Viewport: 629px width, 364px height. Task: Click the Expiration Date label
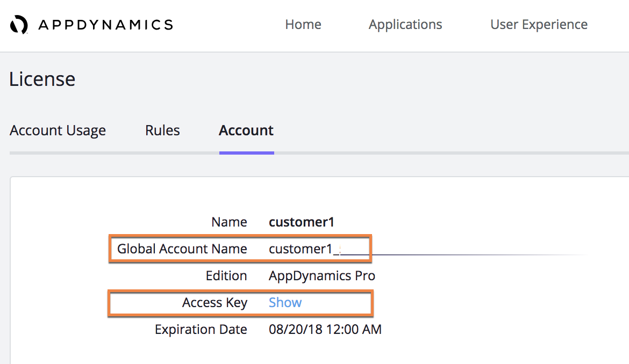[x=201, y=330]
